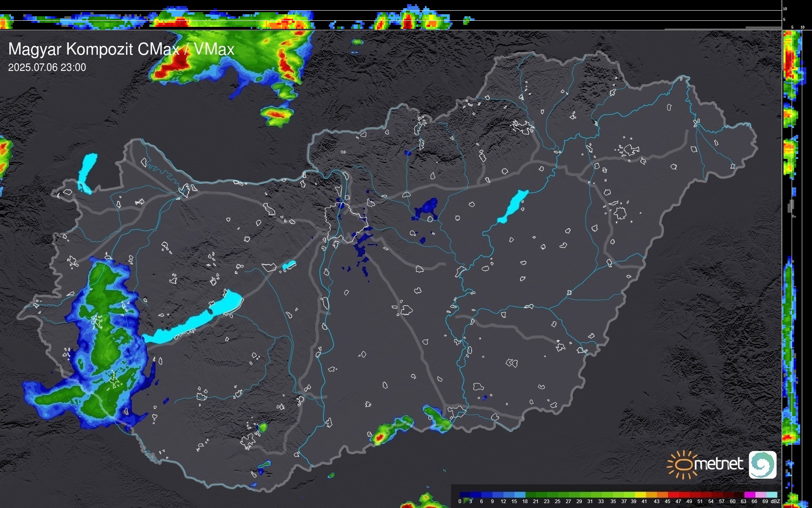Screen dimensions: 812x508
Task: Click the magenta 63 dBZ legend swatch
Action: point(749,495)
